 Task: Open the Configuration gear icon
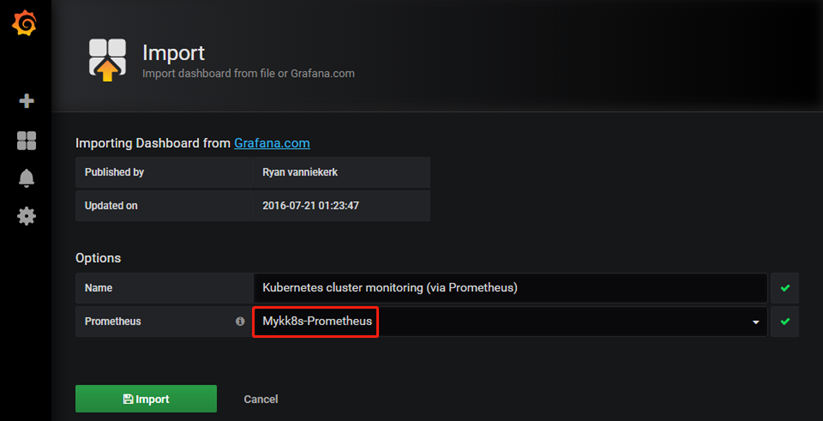pyautogui.click(x=26, y=216)
